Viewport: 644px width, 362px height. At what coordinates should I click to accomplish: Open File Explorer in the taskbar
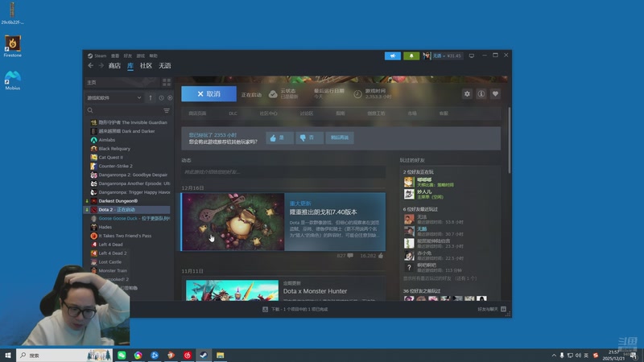coord(220,355)
